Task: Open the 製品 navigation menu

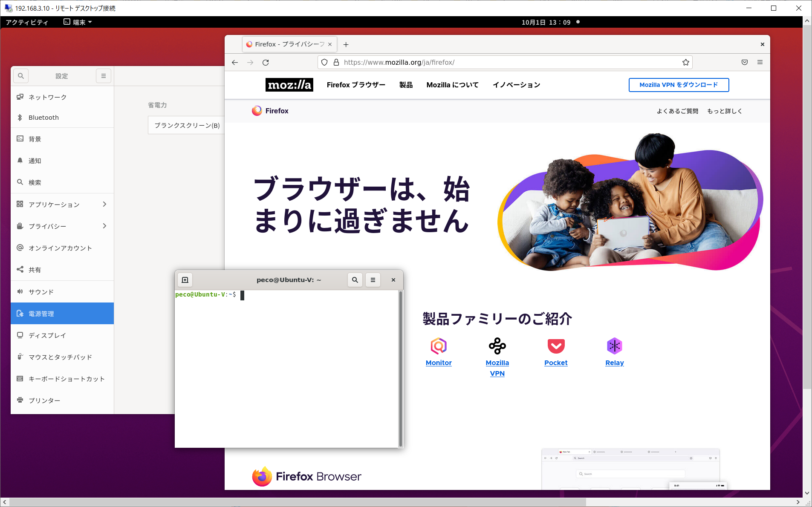Action: (x=406, y=85)
